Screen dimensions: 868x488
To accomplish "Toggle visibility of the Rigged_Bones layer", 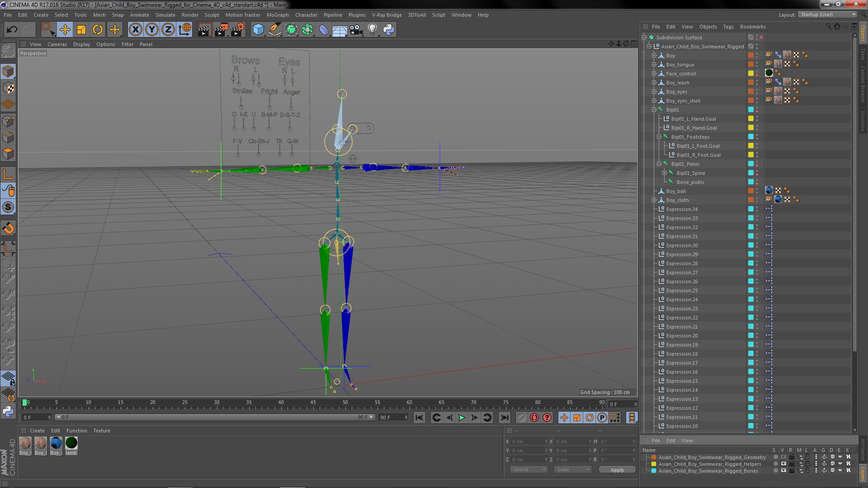I will point(783,471).
